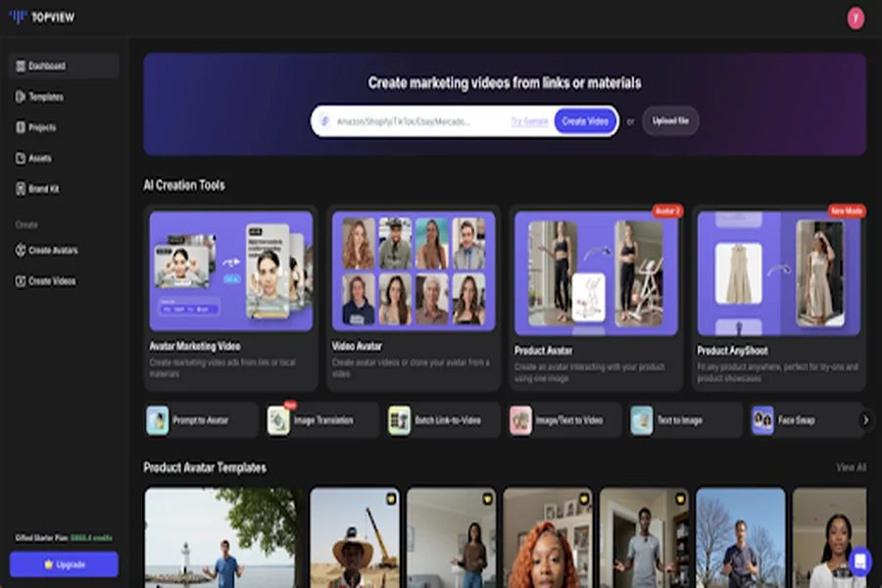Open Projects menu item
Screen dimensions: 882x588
point(64,127)
